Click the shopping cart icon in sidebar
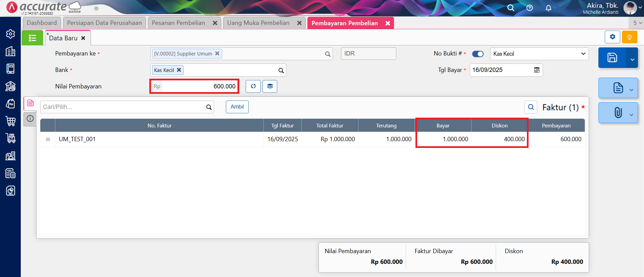The height and width of the screenshot is (277, 644). [10, 121]
